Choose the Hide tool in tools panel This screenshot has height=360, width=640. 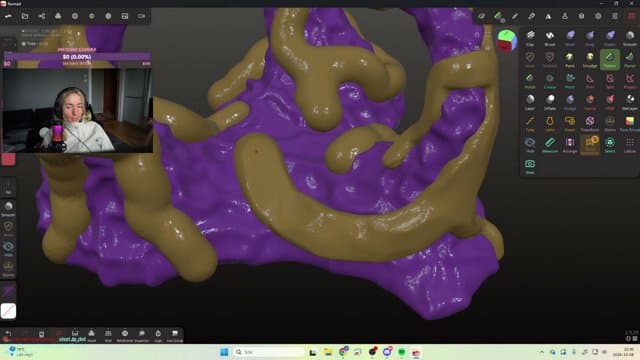pos(530,144)
